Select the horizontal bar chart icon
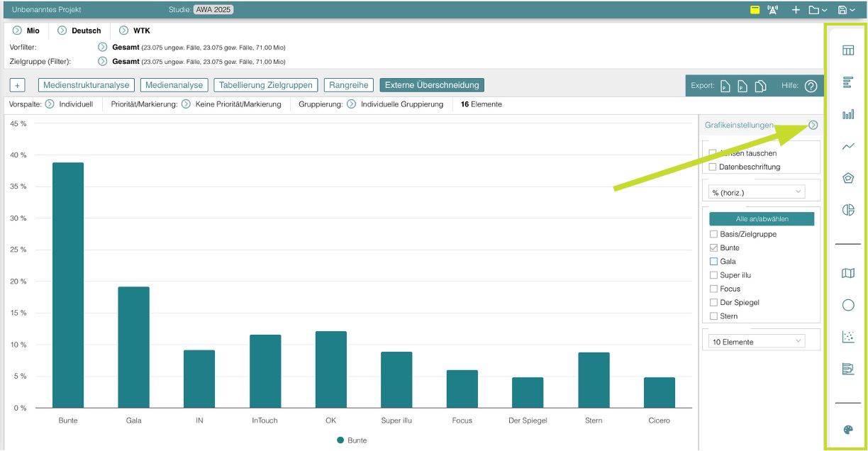Screen dimensions: 868x451 [x=847, y=83]
